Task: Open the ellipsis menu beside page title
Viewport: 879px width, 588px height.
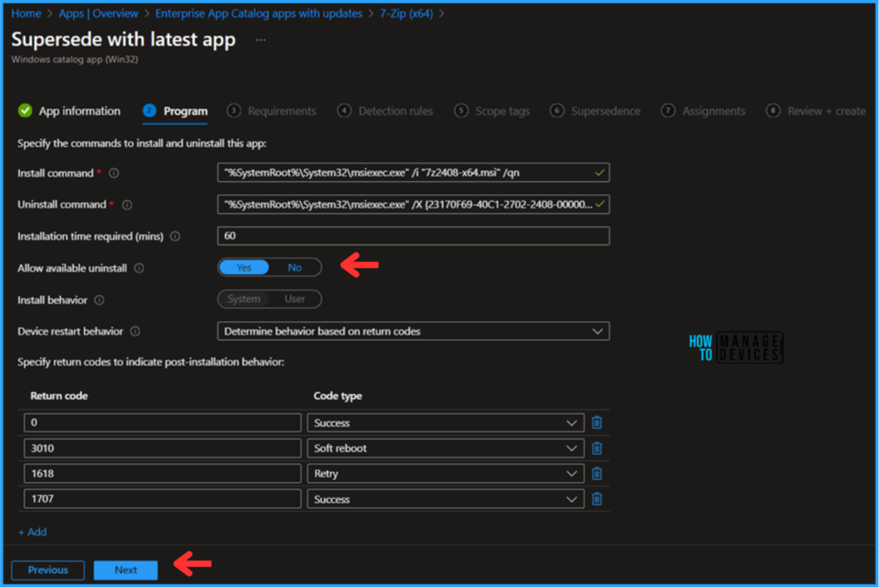Action: [x=261, y=39]
